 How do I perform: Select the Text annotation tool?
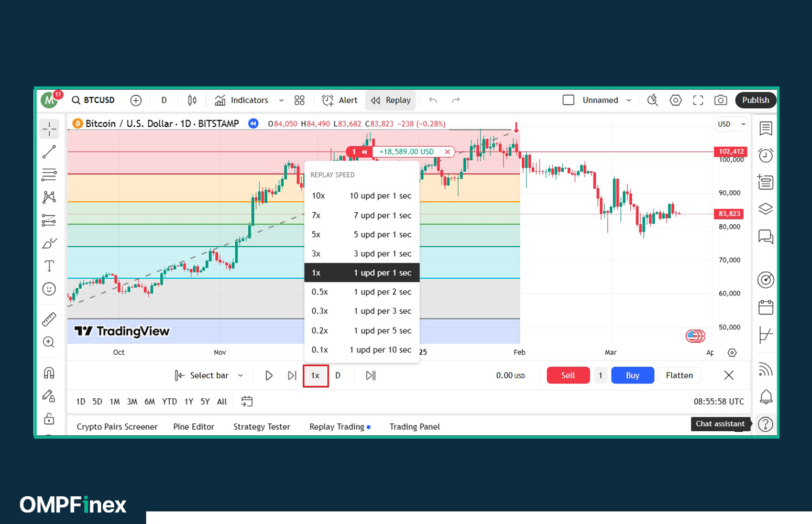(49, 266)
